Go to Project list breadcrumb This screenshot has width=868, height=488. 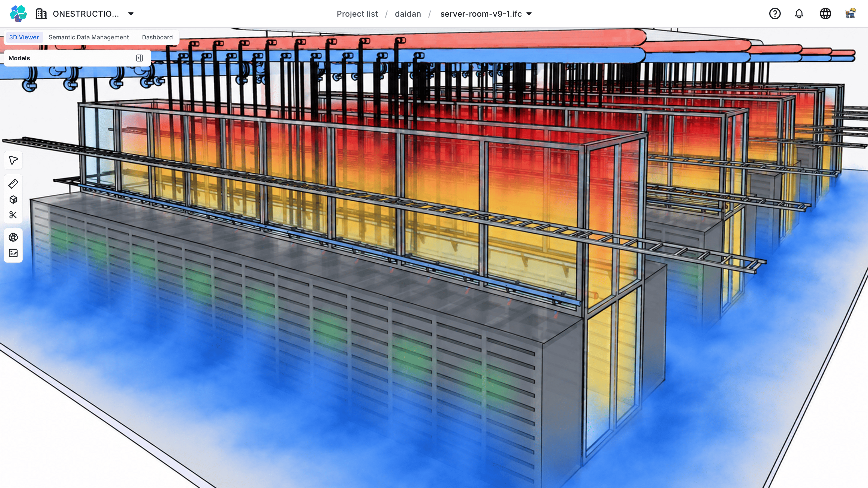(x=357, y=14)
